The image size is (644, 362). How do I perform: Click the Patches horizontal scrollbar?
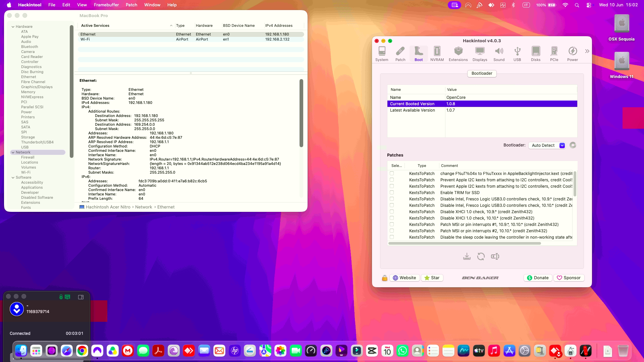pos(465,243)
